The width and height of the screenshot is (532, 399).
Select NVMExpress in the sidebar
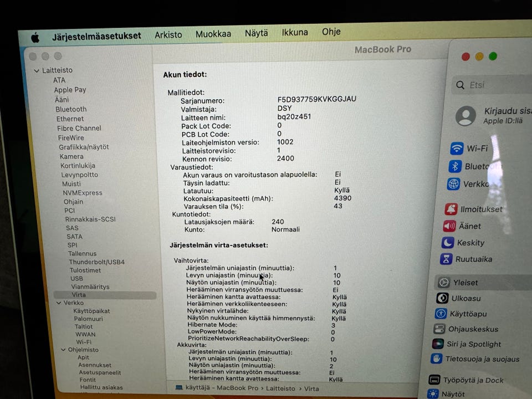83,193
